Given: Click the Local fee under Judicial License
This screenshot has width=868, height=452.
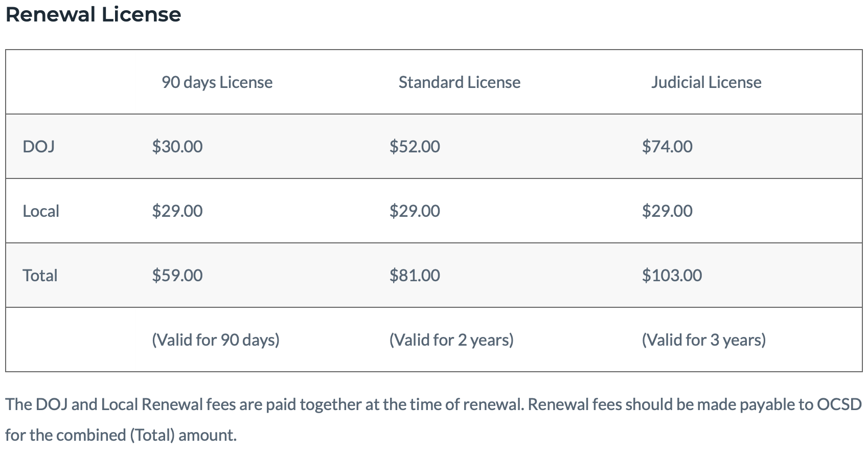Looking at the screenshot, I should [667, 211].
